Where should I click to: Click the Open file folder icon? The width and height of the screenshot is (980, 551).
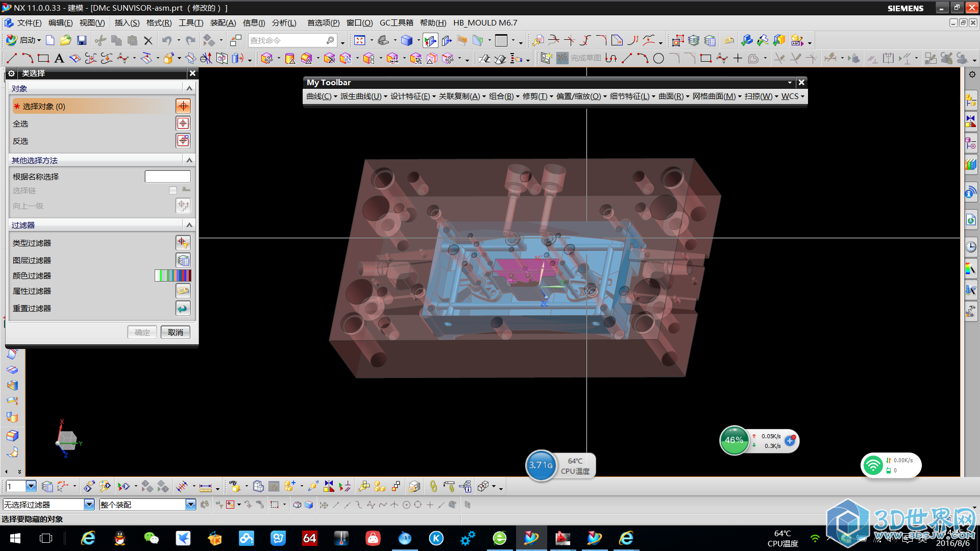pyautogui.click(x=65, y=40)
